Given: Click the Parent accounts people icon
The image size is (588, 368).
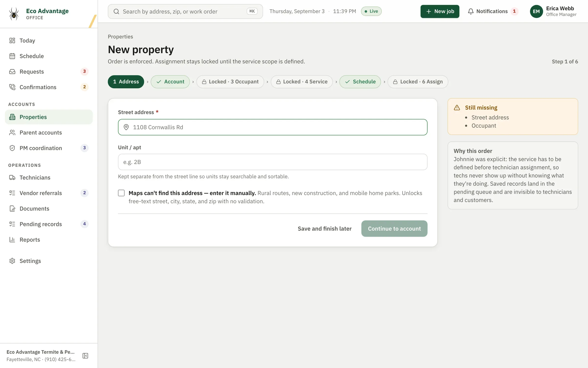Looking at the screenshot, I should point(12,132).
